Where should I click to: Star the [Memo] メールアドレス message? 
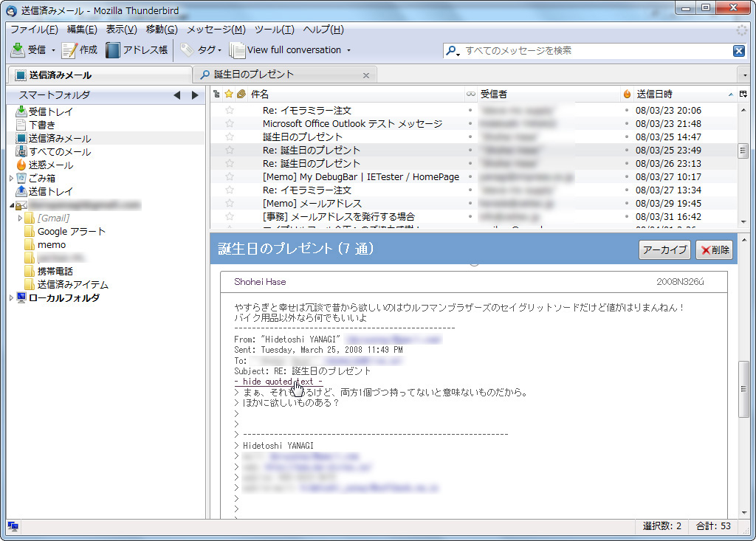[x=230, y=204]
